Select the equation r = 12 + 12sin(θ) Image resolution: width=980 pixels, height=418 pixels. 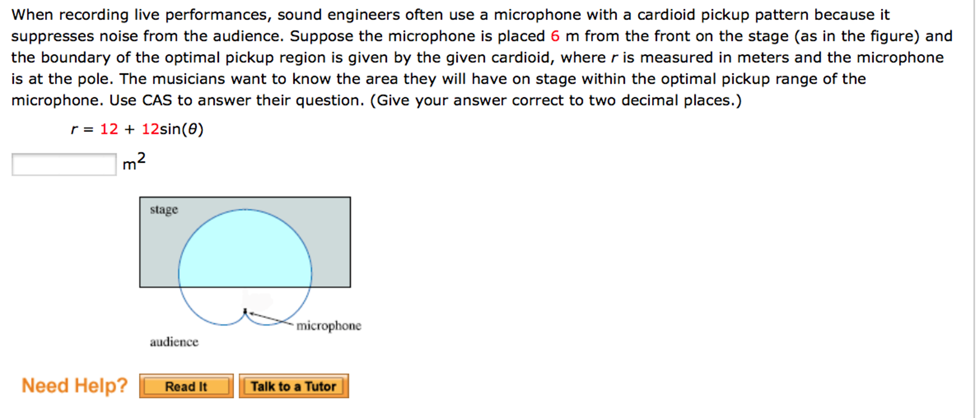pyautogui.click(x=137, y=128)
